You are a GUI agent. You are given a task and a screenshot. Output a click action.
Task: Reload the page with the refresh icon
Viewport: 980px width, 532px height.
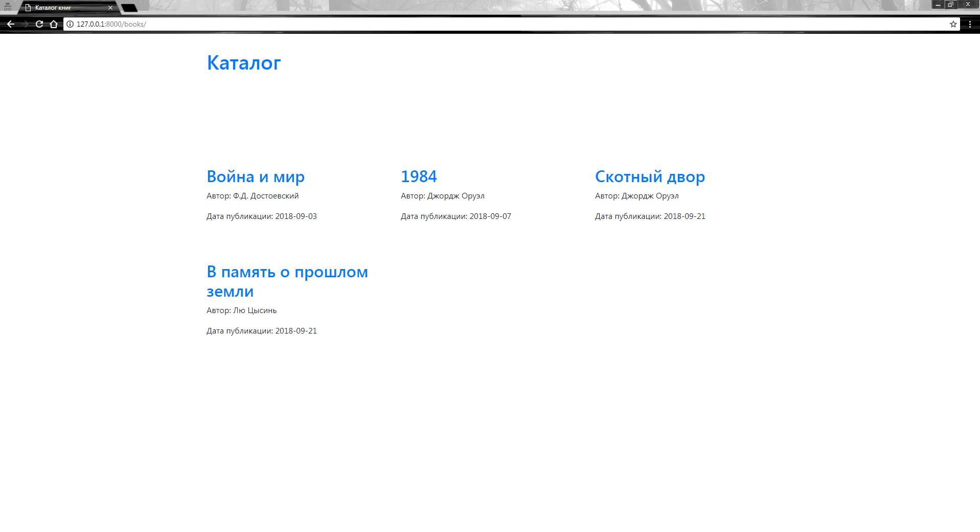39,24
